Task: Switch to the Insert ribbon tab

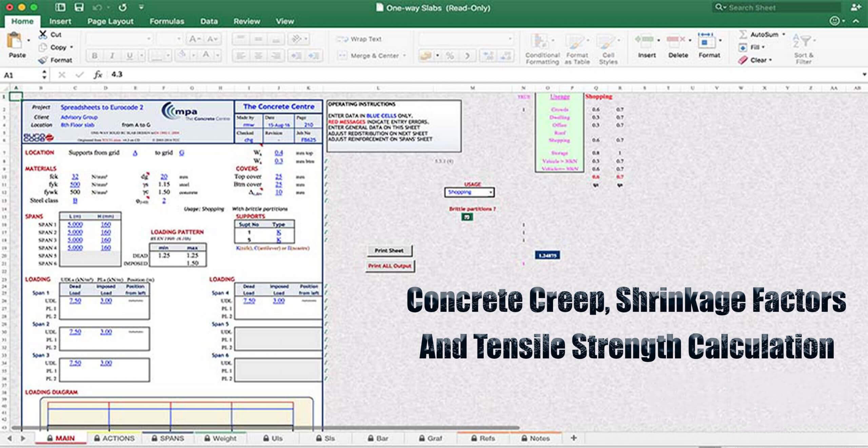Action: tap(60, 21)
